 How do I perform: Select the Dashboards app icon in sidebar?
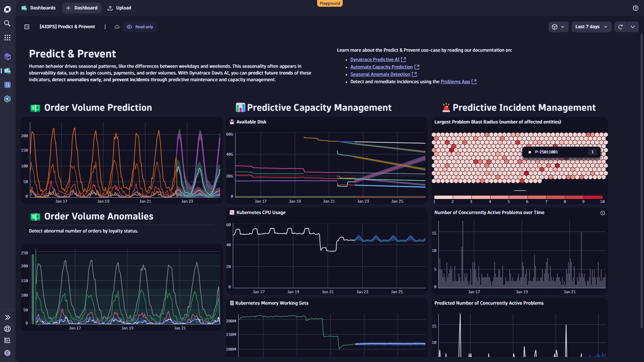(7, 71)
